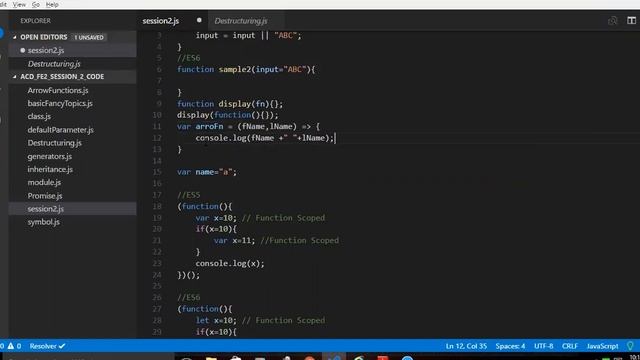The image size is (640, 360).
Task: Click Ln 12, Col 35 in status bar
Action: click(x=466, y=346)
